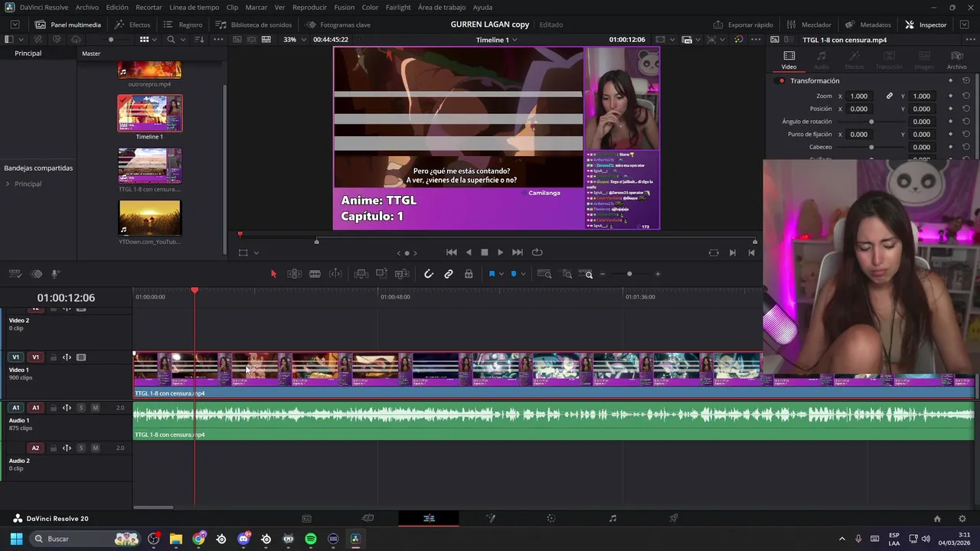This screenshot has width=980, height=551.
Task: Open the flag color dropdown arrow
Action: coord(501,274)
